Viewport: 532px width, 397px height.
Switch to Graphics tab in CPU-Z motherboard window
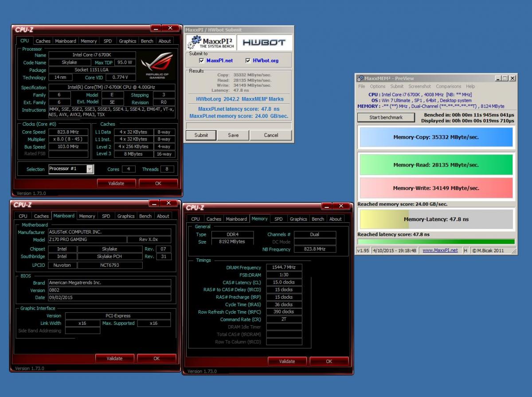point(126,216)
